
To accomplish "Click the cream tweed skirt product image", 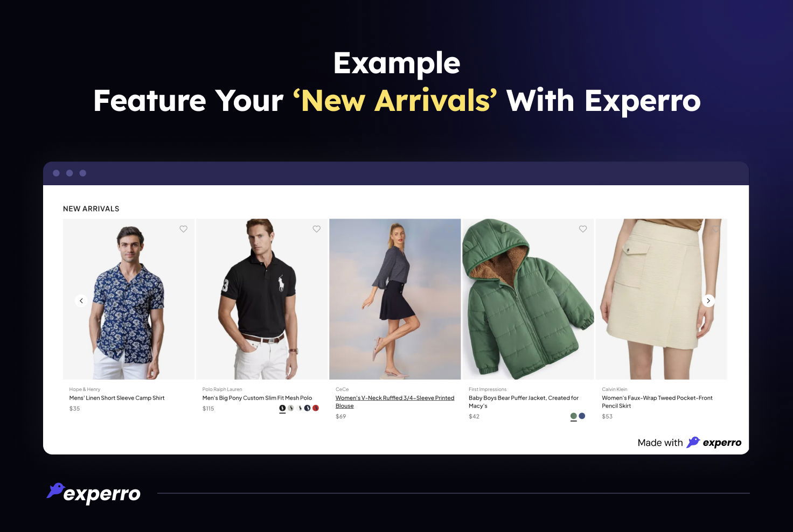I will click(x=661, y=299).
